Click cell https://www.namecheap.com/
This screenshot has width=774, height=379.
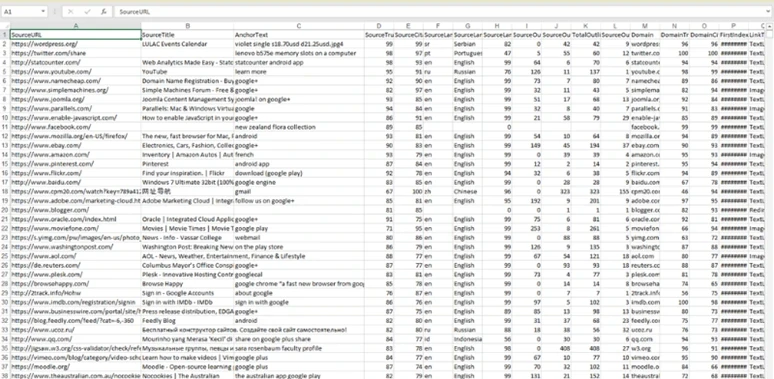[x=76, y=81]
